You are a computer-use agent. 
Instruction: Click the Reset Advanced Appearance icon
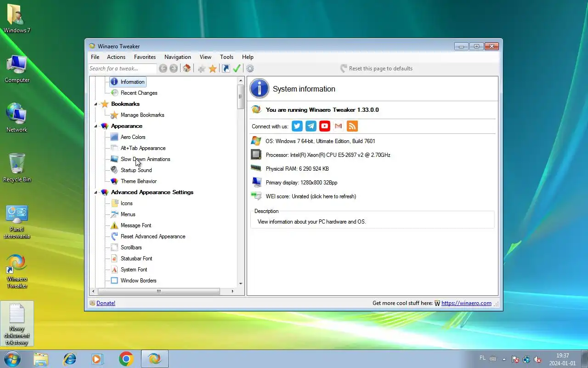[114, 236]
